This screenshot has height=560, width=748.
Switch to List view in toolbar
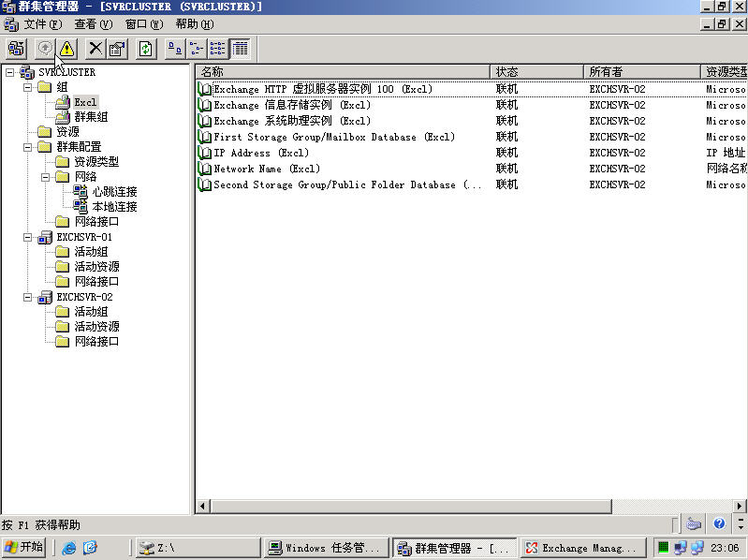217,49
